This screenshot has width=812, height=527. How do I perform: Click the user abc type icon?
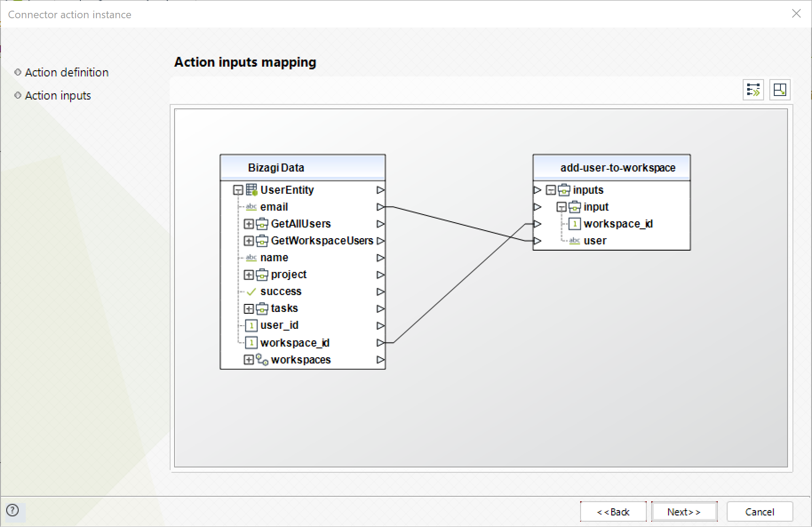coord(575,241)
